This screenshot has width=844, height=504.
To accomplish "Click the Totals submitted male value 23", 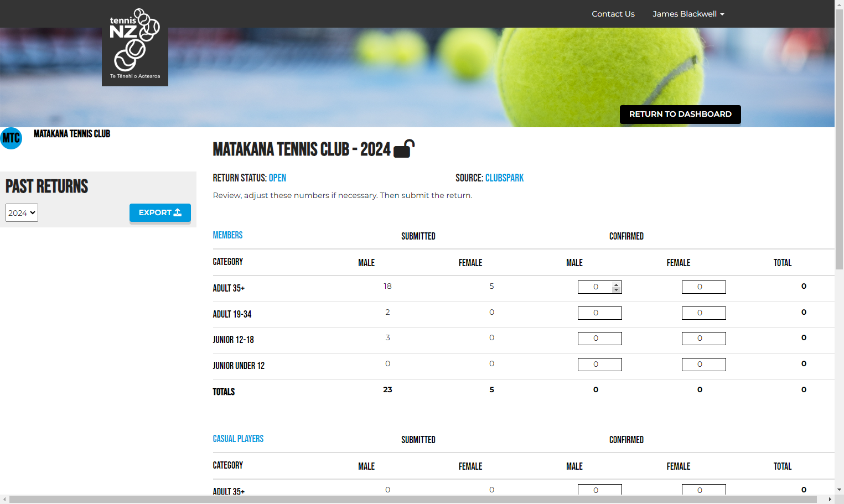I will 387,389.
